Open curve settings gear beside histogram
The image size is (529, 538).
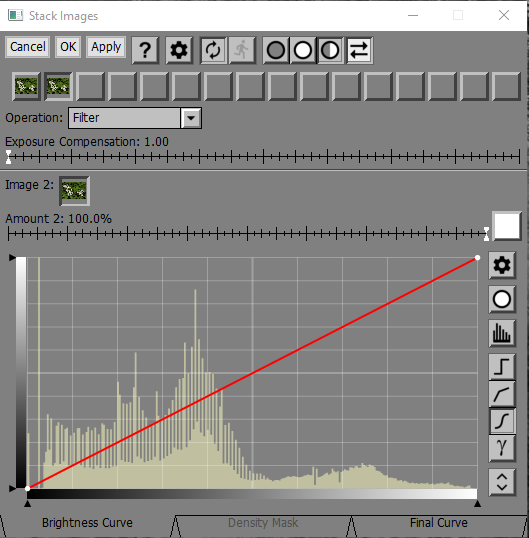tap(502, 265)
